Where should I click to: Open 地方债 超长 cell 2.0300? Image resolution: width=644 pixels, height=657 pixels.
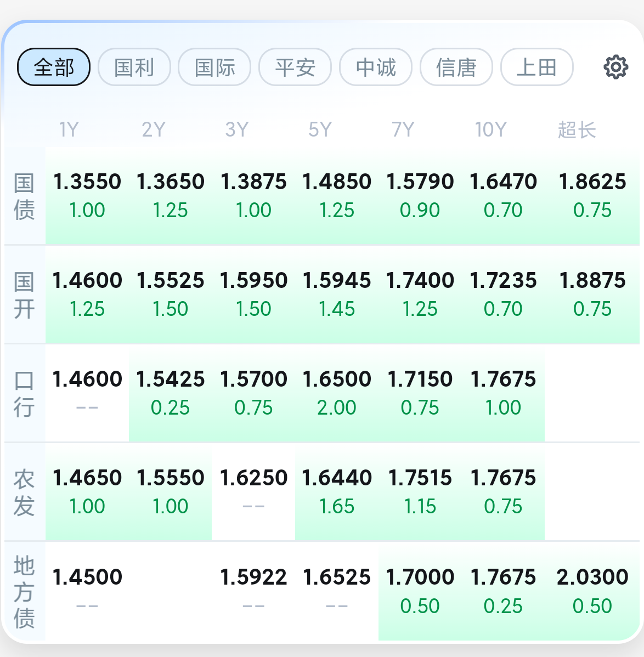[592, 591]
